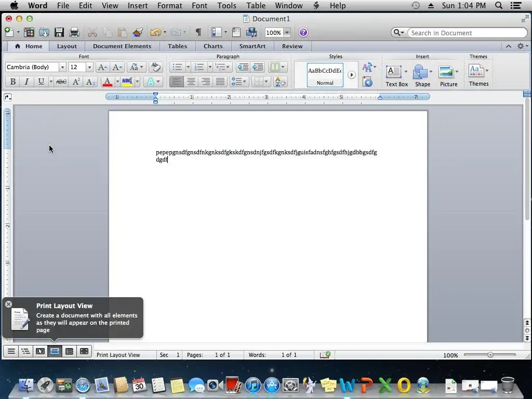The image size is (532, 399).
Task: Undo last action with curved arrow
Action: click(x=155, y=32)
